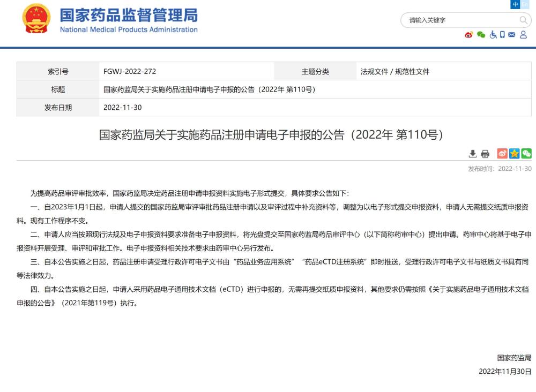This screenshot has height=392, width=536.
Task: Enable accessibility mode via wheelchair icon
Action: point(493,35)
